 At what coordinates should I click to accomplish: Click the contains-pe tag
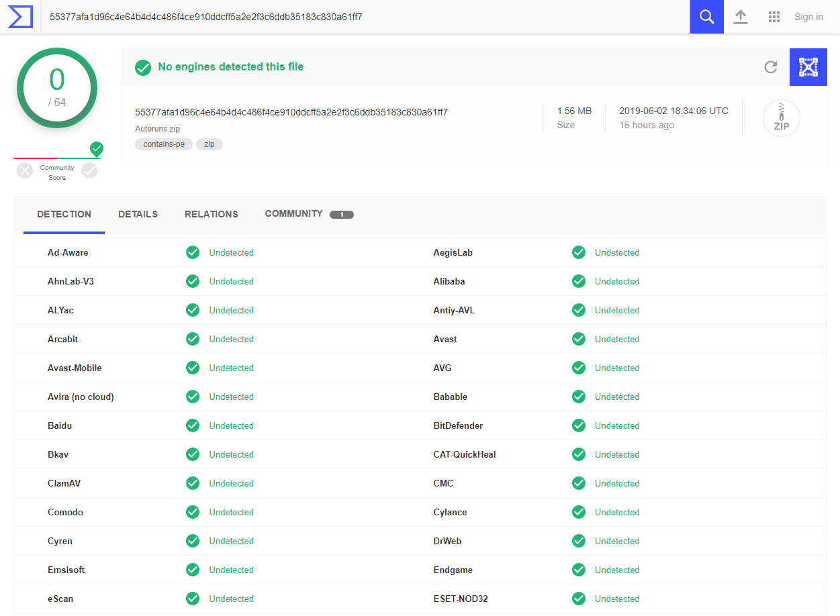point(164,144)
